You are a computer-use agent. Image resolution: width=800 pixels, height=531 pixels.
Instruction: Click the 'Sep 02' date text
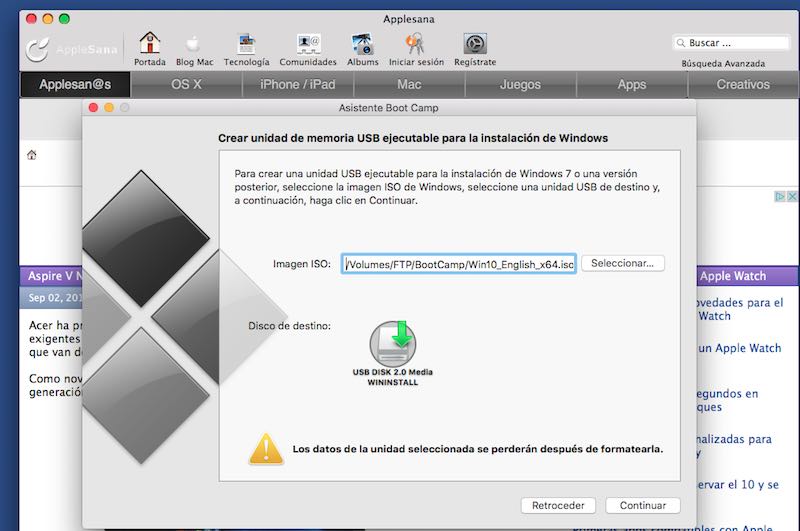[x=56, y=297]
